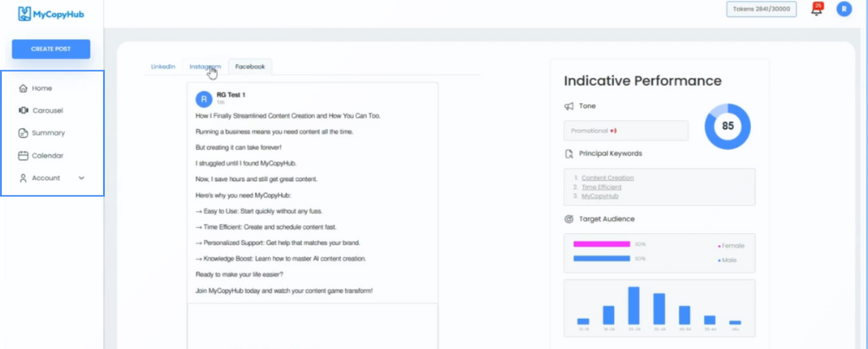Click the MyCopyHub logo
The height and width of the screenshot is (349, 868).
click(51, 15)
